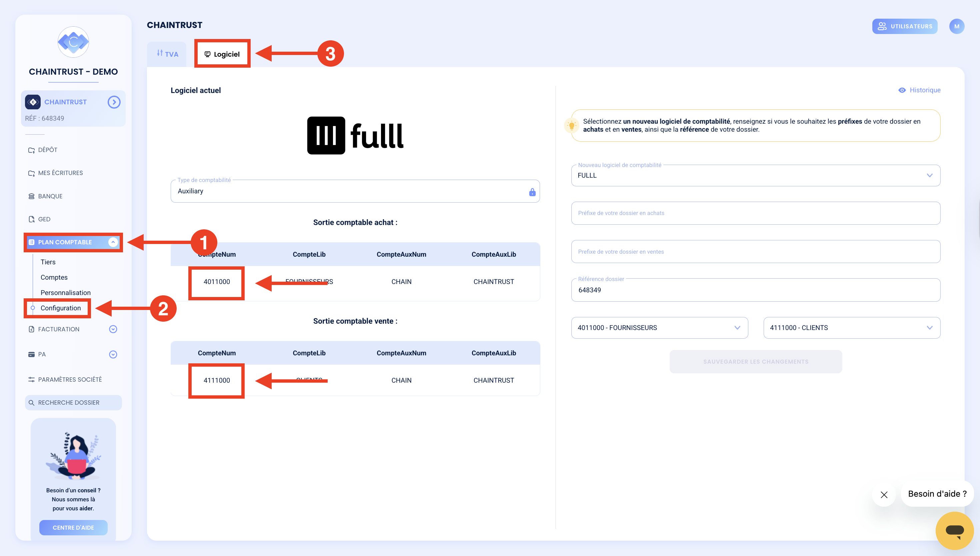
Task: Click the Logiciel tab monitor icon
Action: (207, 54)
